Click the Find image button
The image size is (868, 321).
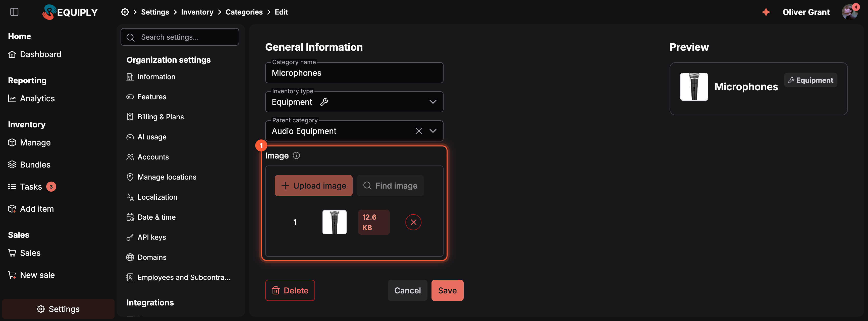pos(390,185)
